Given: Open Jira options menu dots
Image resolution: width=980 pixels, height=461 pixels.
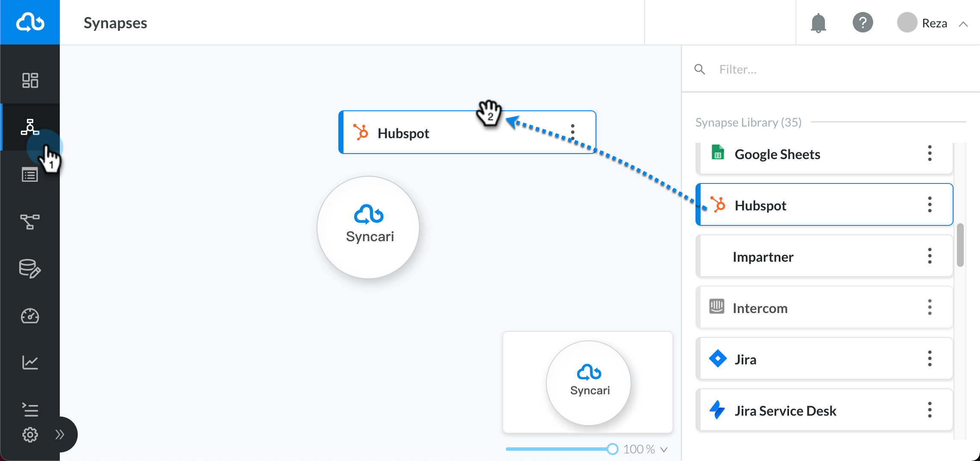Looking at the screenshot, I should pos(930,358).
